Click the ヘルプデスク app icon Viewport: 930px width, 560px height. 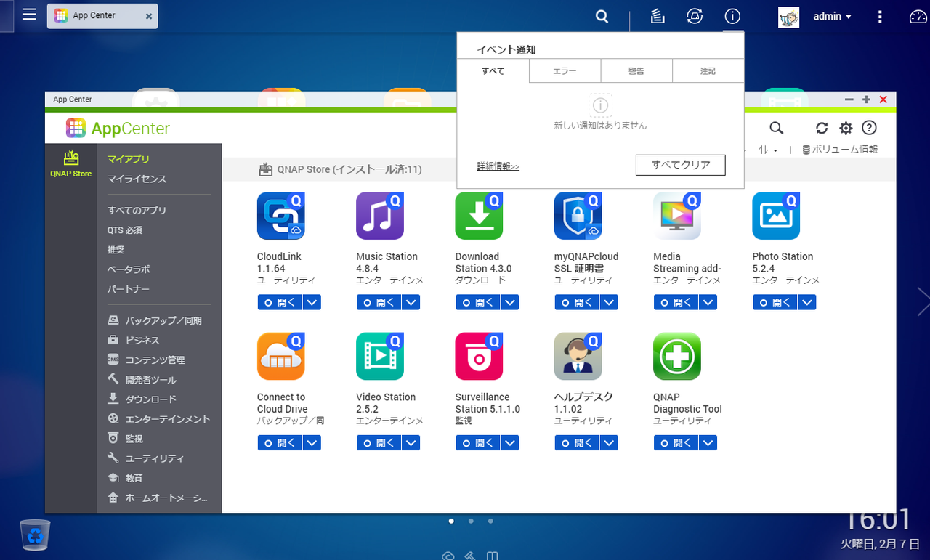coord(578,357)
